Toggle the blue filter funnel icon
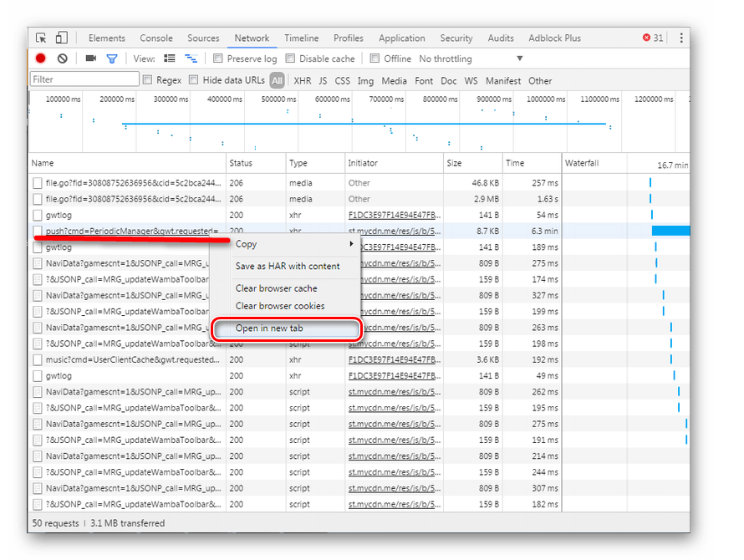This screenshot has height=560, width=744. coord(111,59)
